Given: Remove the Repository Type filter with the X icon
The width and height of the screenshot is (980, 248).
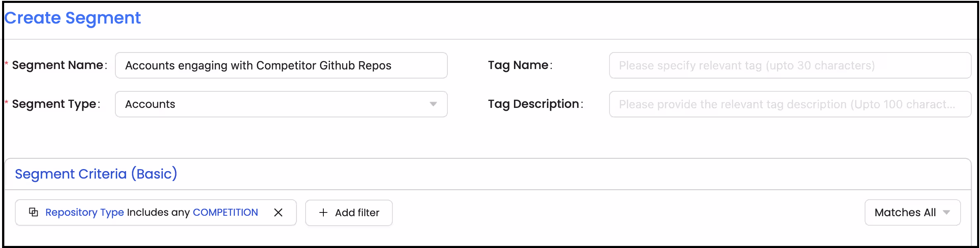Looking at the screenshot, I should click(x=279, y=212).
